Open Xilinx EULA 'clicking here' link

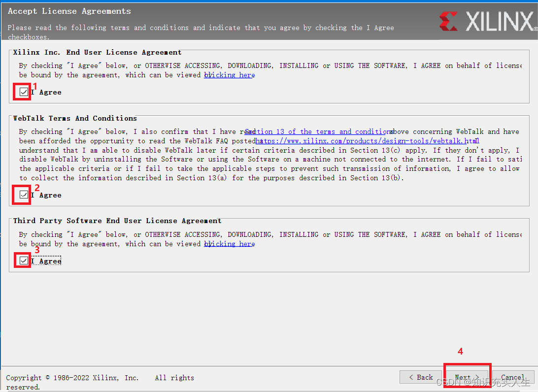[x=230, y=75]
